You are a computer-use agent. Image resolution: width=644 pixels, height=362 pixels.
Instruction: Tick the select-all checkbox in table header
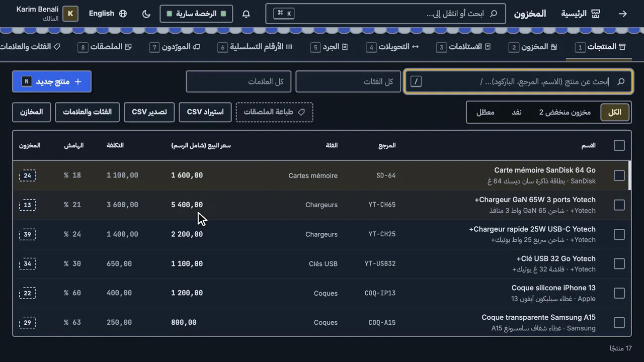pyautogui.click(x=619, y=145)
